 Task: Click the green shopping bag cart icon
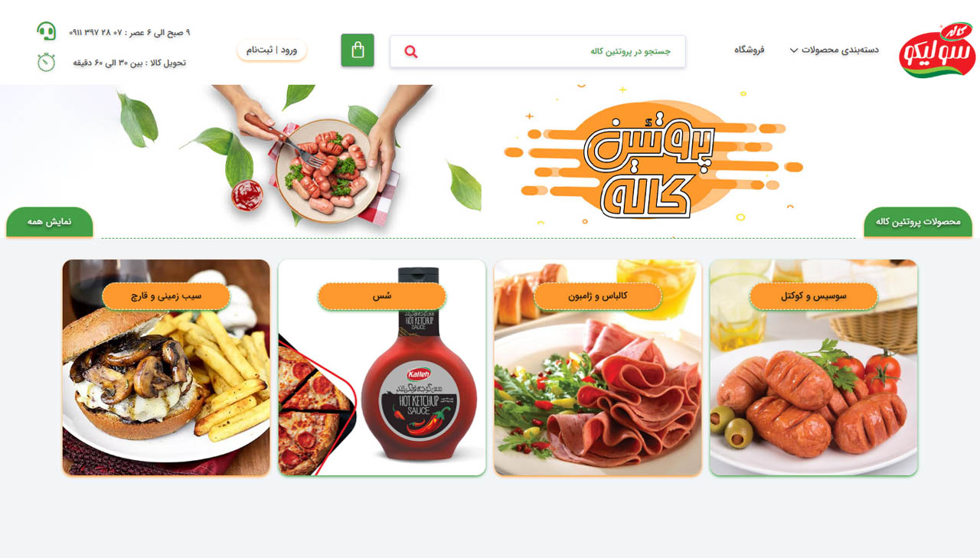pos(358,51)
